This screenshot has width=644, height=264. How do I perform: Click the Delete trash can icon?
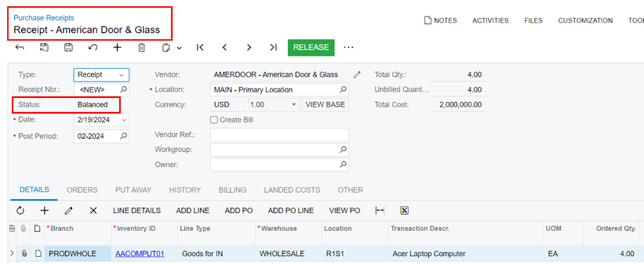[x=141, y=48]
